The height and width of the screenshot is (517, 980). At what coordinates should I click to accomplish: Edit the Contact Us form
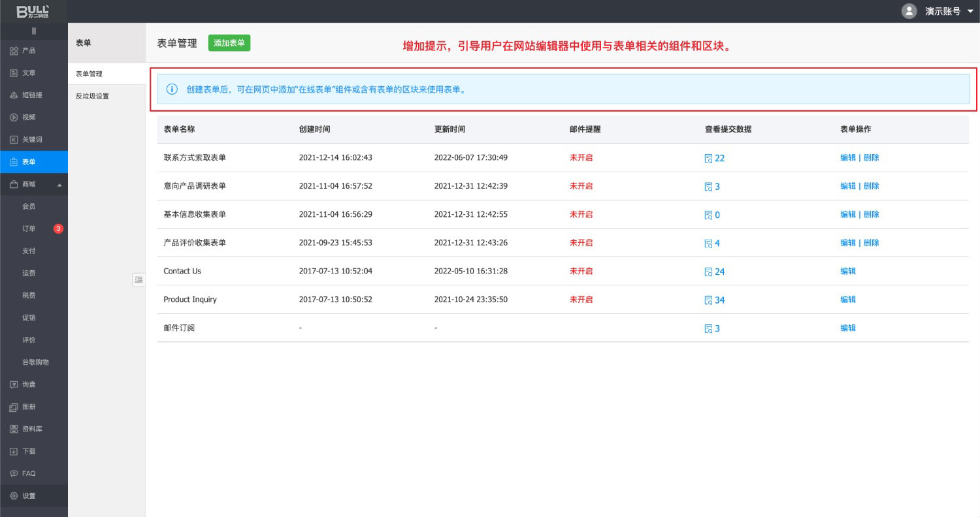(x=847, y=271)
